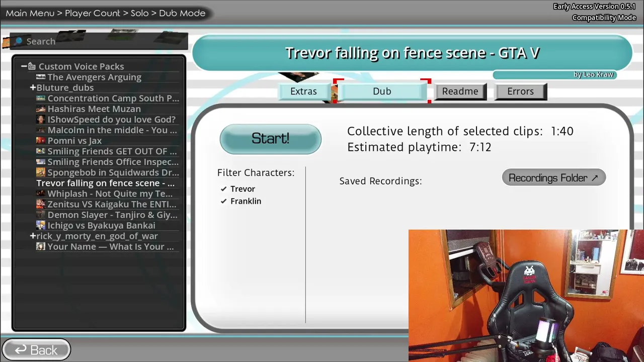This screenshot has width=644, height=362.
Task: Click the 'by Leo Kraw' author label
Action: point(594,74)
